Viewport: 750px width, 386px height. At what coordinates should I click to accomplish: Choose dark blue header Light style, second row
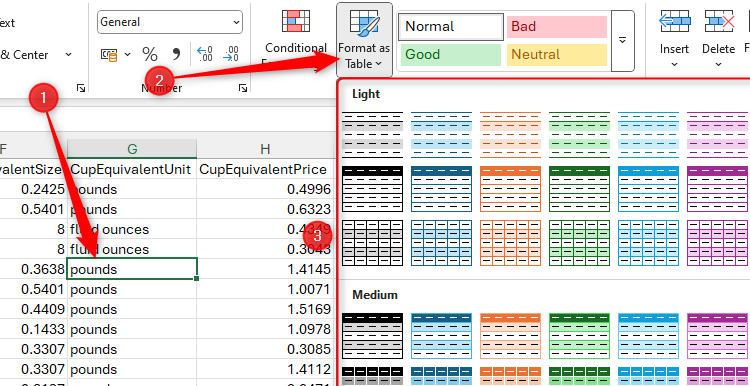coord(441,189)
